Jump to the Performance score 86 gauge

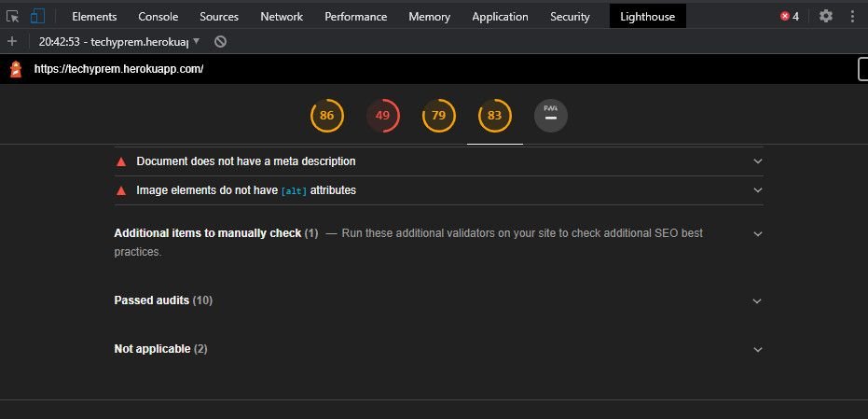point(326,116)
